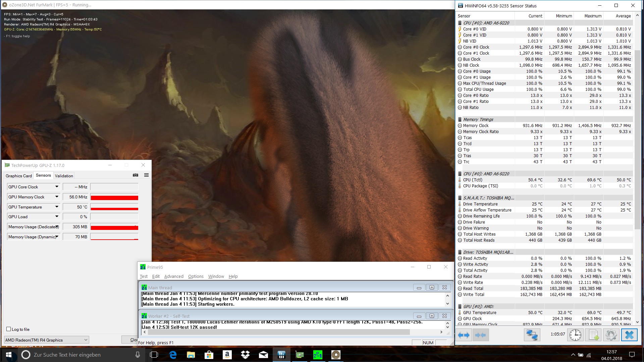Open the Advanced menu in Prime95
The image size is (644, 362).
click(x=174, y=276)
